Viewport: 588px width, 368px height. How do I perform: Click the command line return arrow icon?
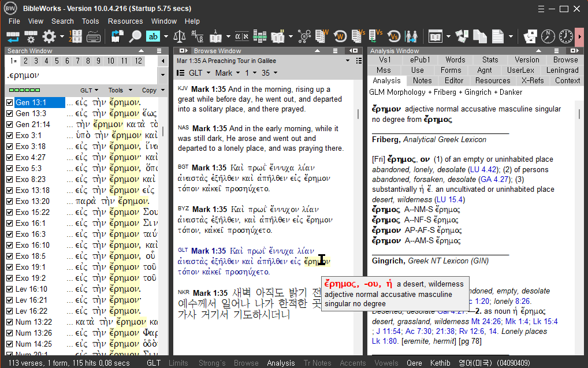point(13,37)
